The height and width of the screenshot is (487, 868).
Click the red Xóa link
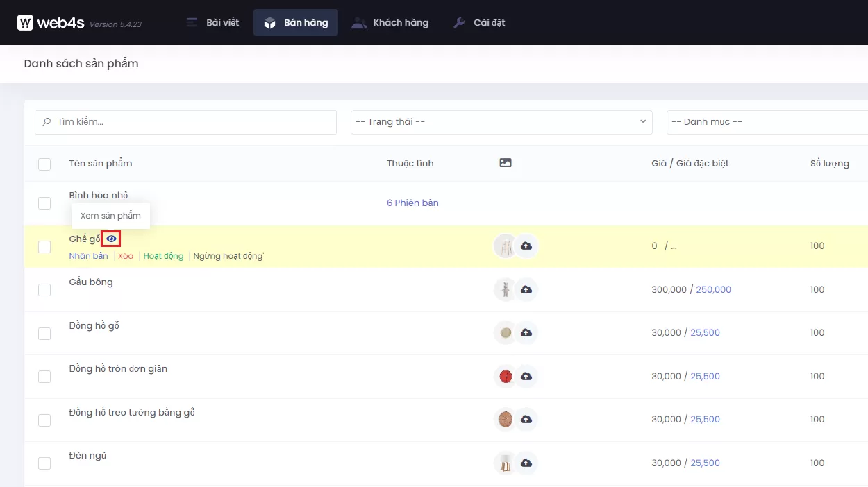tap(126, 256)
